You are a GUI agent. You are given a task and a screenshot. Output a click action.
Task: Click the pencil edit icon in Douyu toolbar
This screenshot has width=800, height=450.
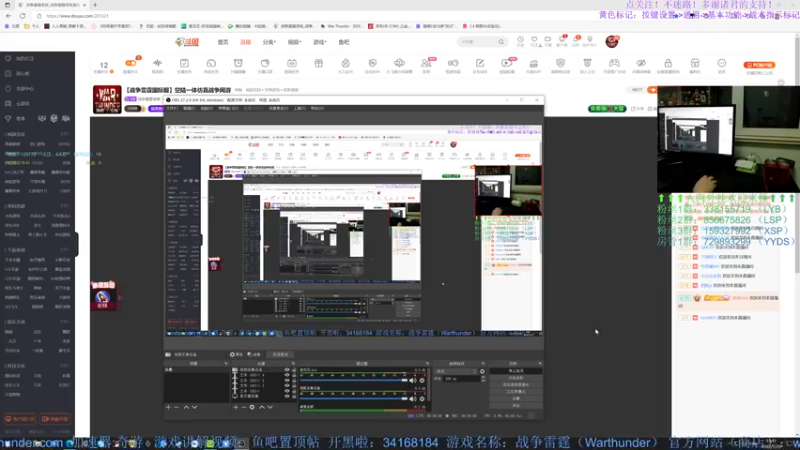480,63
